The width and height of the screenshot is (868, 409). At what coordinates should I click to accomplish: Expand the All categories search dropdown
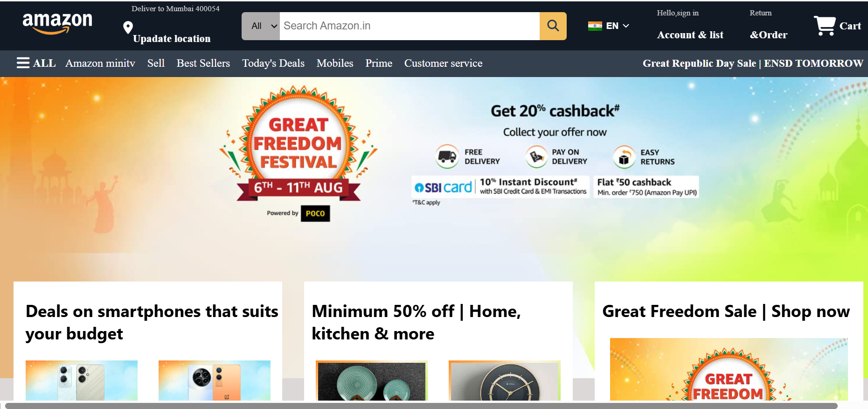click(261, 26)
